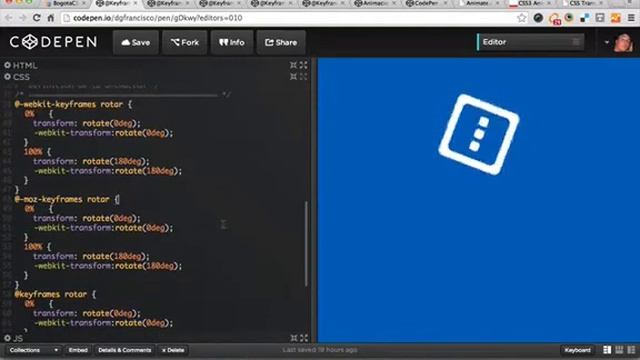Image resolution: width=640 pixels, height=360 pixels.
Task: Maximize the HTML editor panel
Action: tap(304, 65)
